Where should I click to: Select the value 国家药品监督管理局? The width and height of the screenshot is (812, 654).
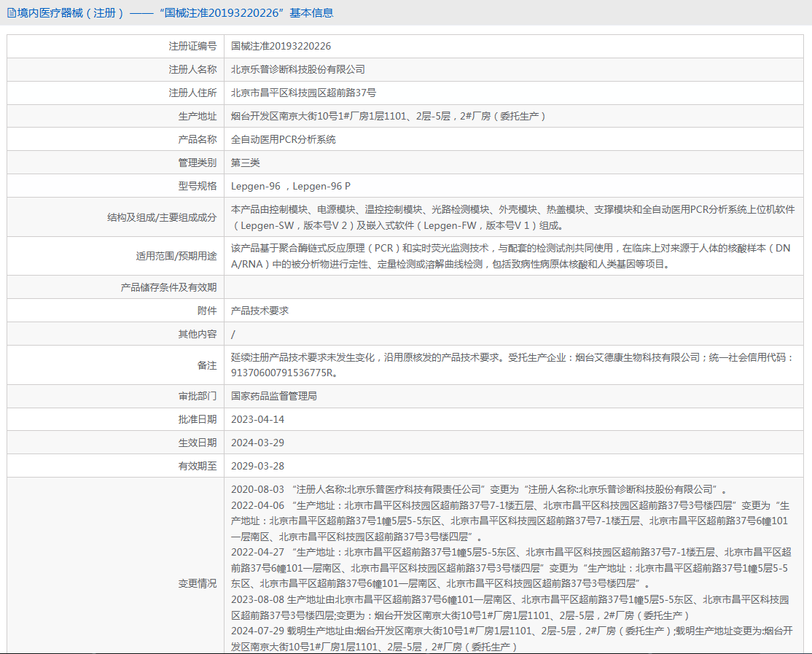(x=274, y=396)
